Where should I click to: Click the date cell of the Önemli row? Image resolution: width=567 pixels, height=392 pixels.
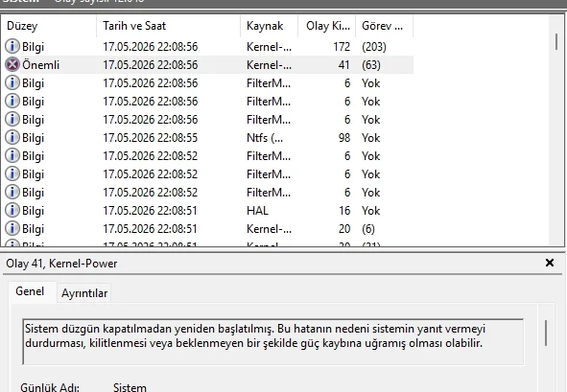tap(150, 65)
